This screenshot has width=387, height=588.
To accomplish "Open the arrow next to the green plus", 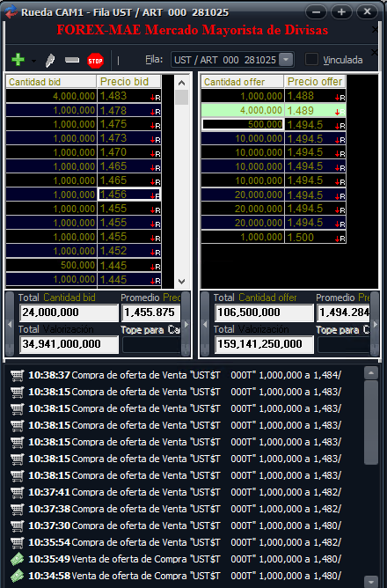I will (x=33, y=61).
